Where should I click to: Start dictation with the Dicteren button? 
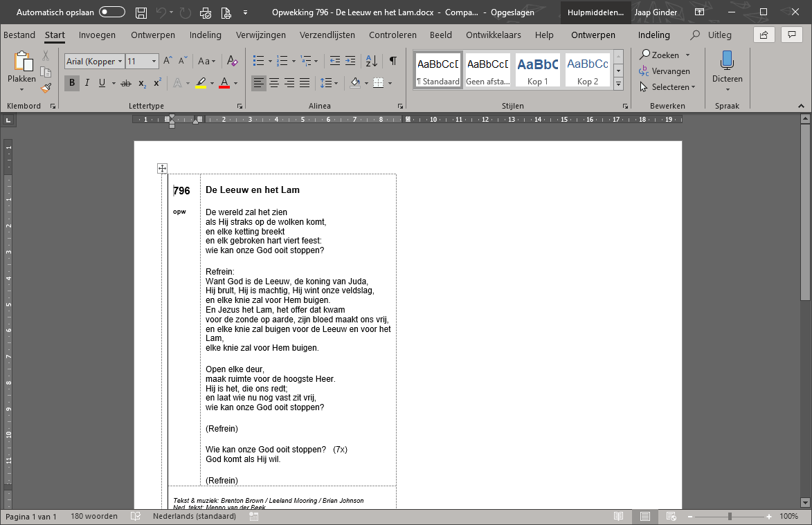(x=727, y=71)
